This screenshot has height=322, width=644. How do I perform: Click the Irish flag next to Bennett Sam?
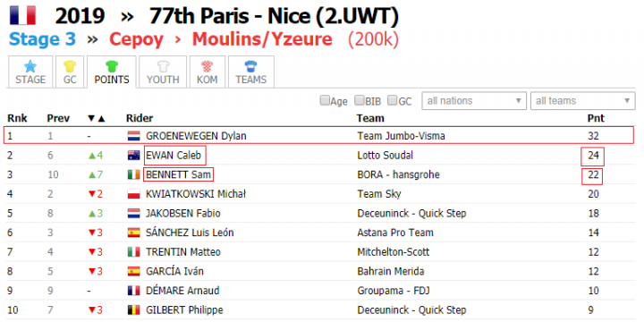pos(133,175)
